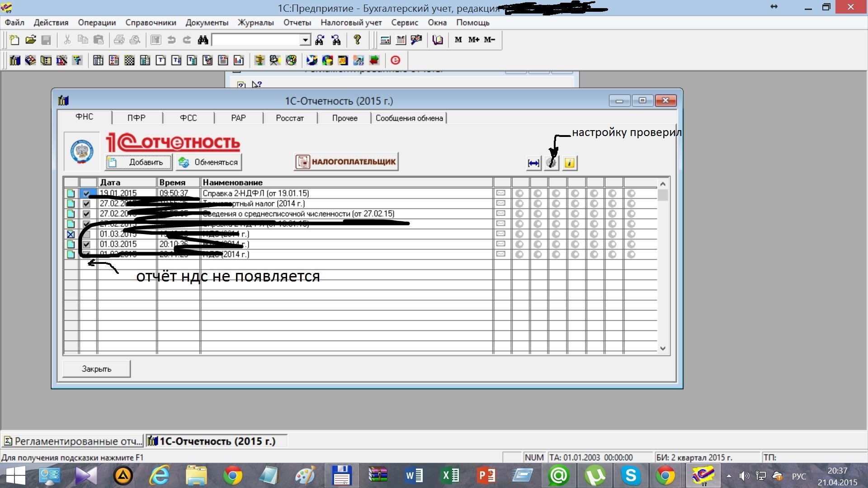Open Skype from the Windows taskbar
This screenshot has width=868, height=488.
pyautogui.click(x=631, y=476)
